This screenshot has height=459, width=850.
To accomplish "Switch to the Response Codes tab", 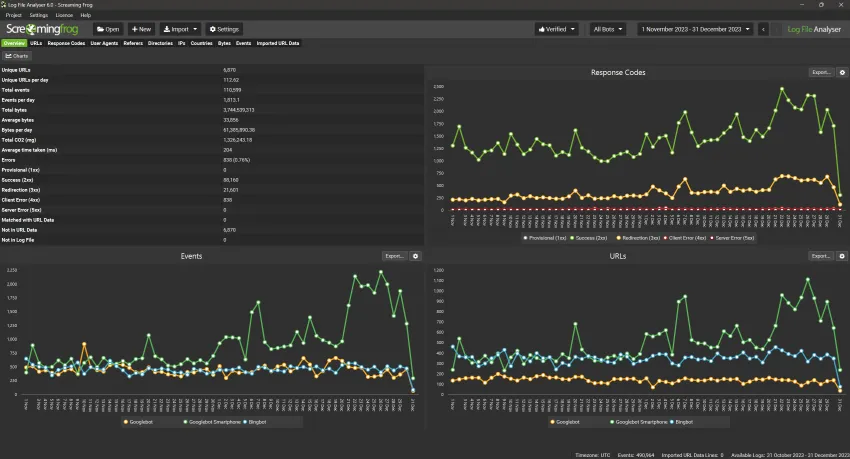I will [x=66, y=44].
